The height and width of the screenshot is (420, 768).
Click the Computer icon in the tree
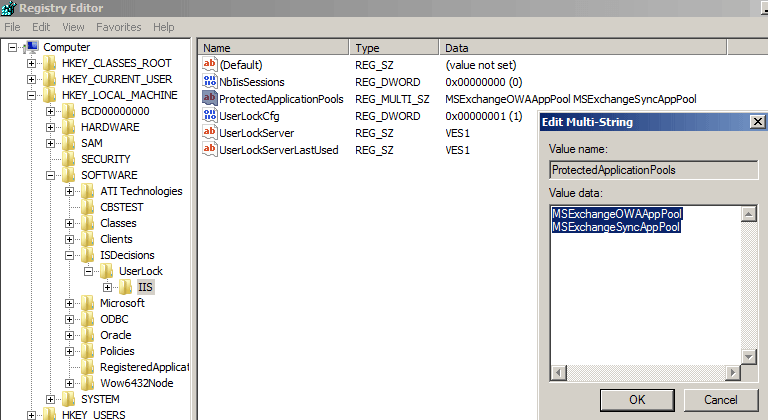point(32,48)
